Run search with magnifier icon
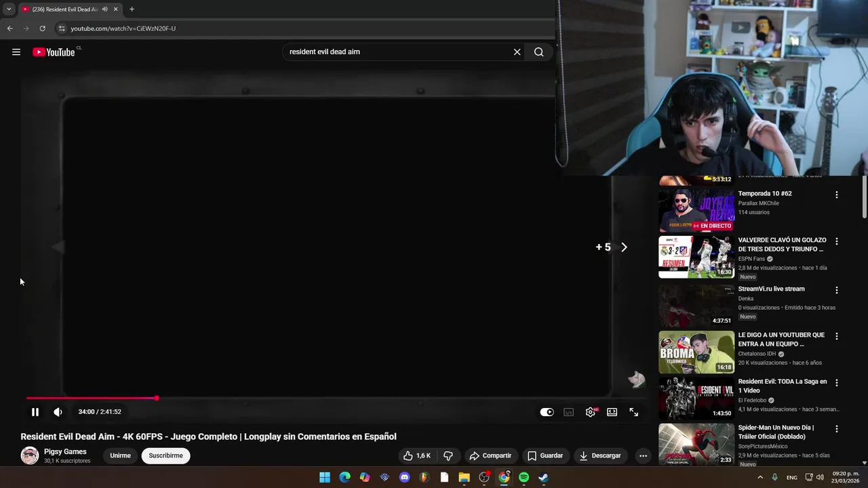This screenshot has height=488, width=868. [x=538, y=52]
